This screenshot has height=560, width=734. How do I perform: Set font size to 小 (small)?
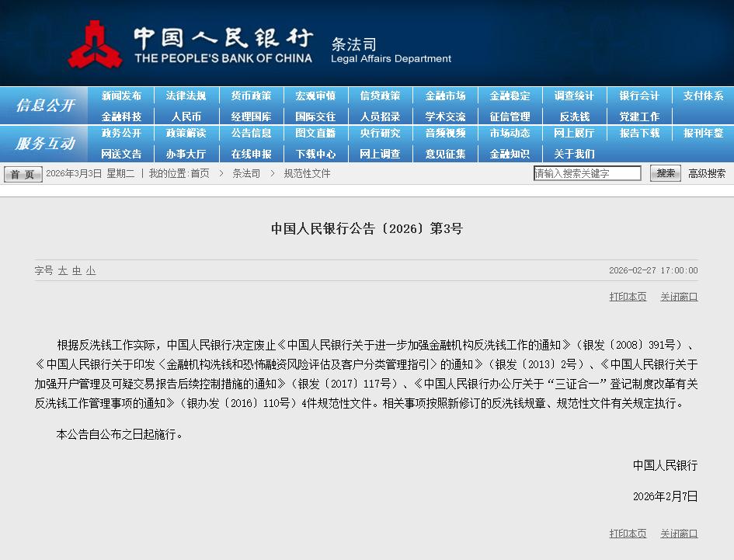click(x=91, y=270)
